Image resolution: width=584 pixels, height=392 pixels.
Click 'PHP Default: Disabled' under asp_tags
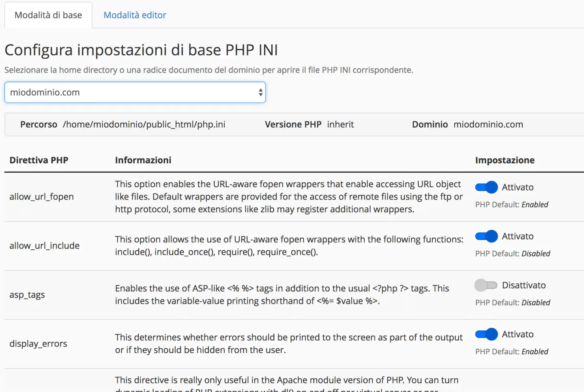point(513,303)
